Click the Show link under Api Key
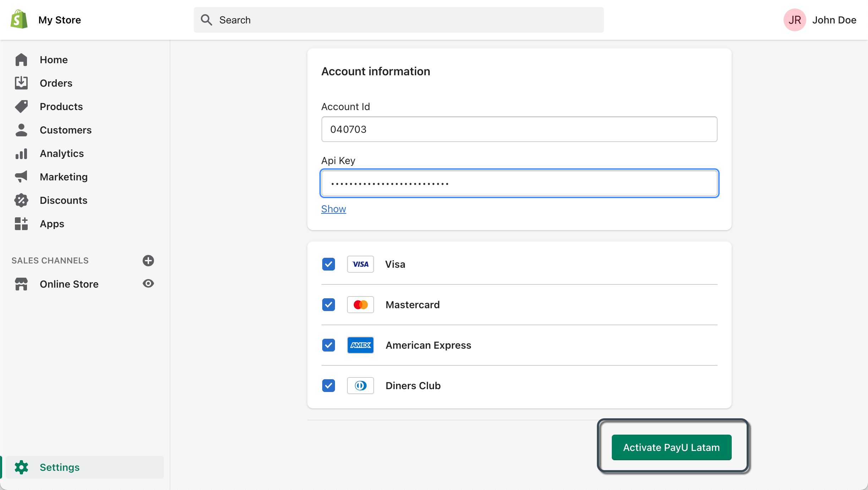The height and width of the screenshot is (490, 868). click(x=334, y=209)
